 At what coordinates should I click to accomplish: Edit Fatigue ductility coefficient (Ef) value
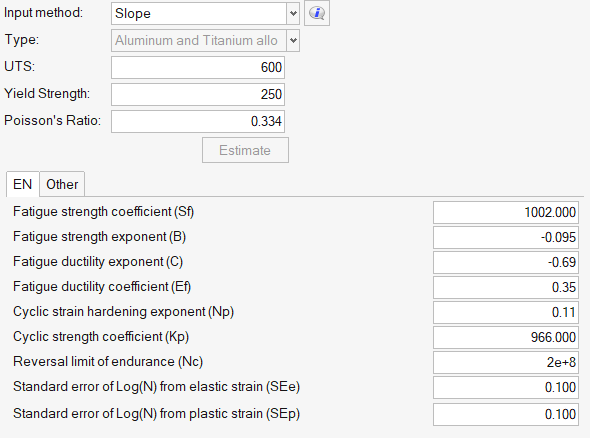tap(506, 287)
